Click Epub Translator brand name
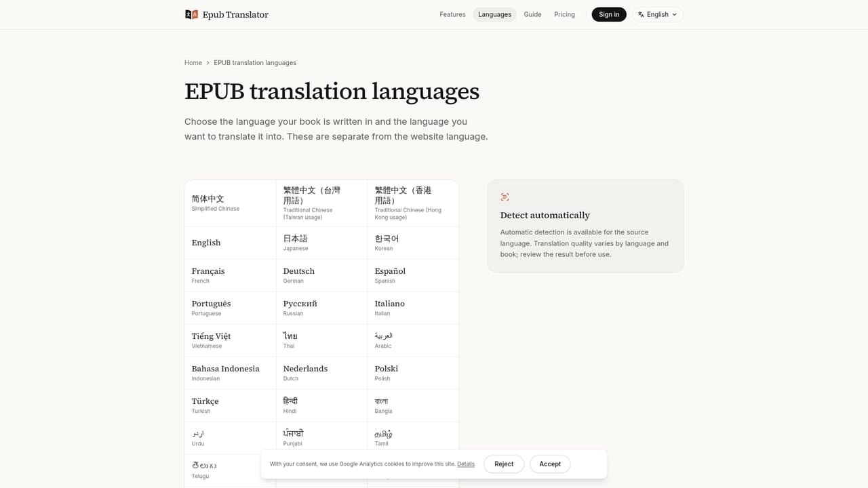 pos(235,14)
